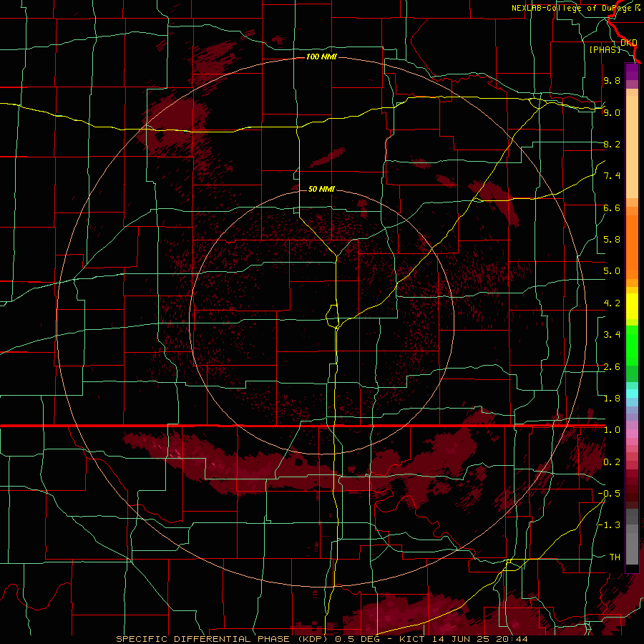Click the 7.4 scale value
The image size is (644, 644).
pos(612,176)
